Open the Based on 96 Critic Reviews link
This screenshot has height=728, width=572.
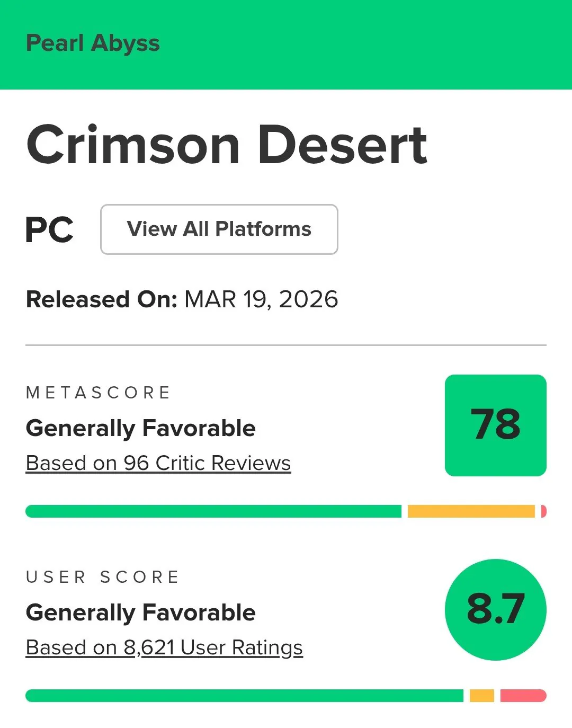pos(158,463)
